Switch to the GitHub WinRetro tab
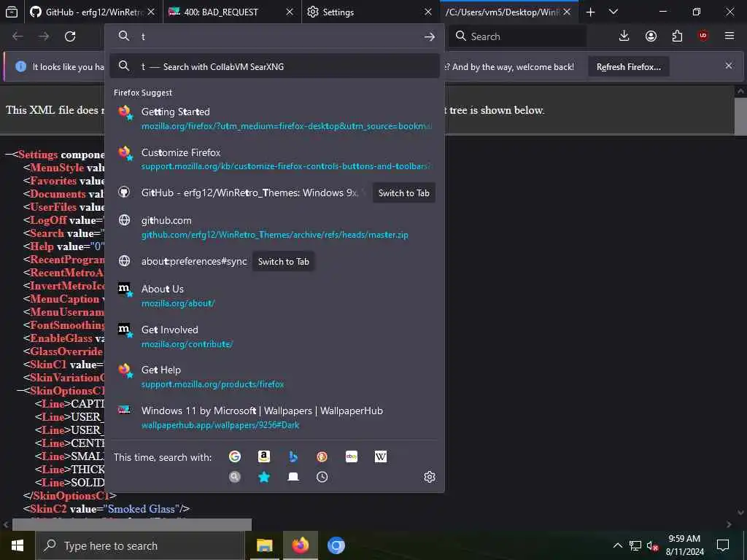The height and width of the screenshot is (560, 747). click(x=93, y=12)
